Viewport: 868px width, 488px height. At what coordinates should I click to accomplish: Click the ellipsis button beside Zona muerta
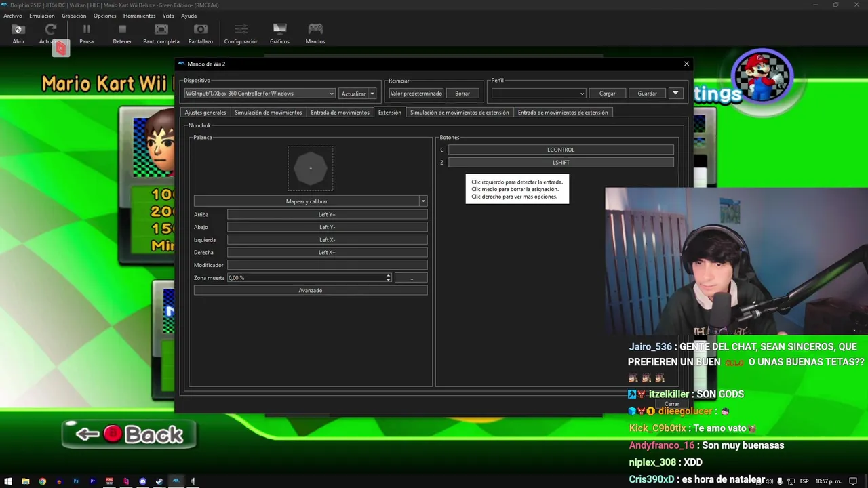411,278
